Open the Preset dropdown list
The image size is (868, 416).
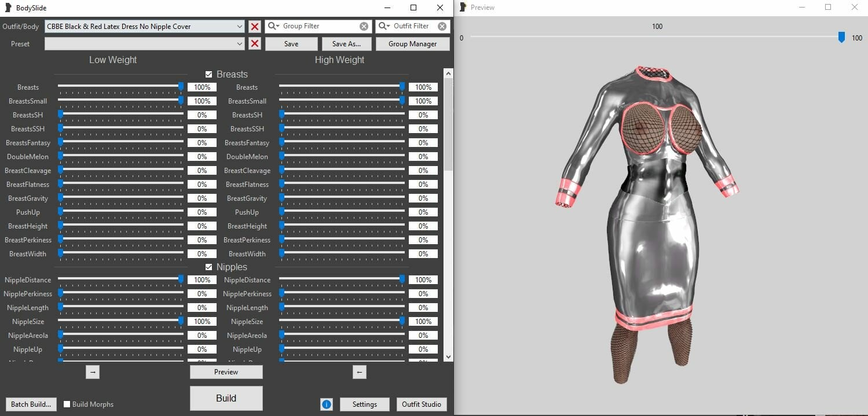pos(240,43)
